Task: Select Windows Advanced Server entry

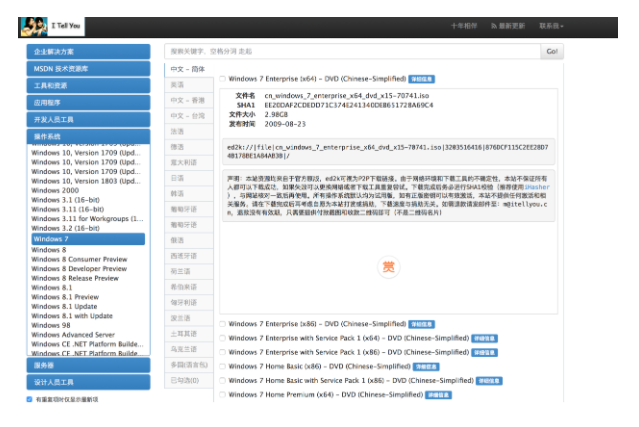Action: click(73, 335)
